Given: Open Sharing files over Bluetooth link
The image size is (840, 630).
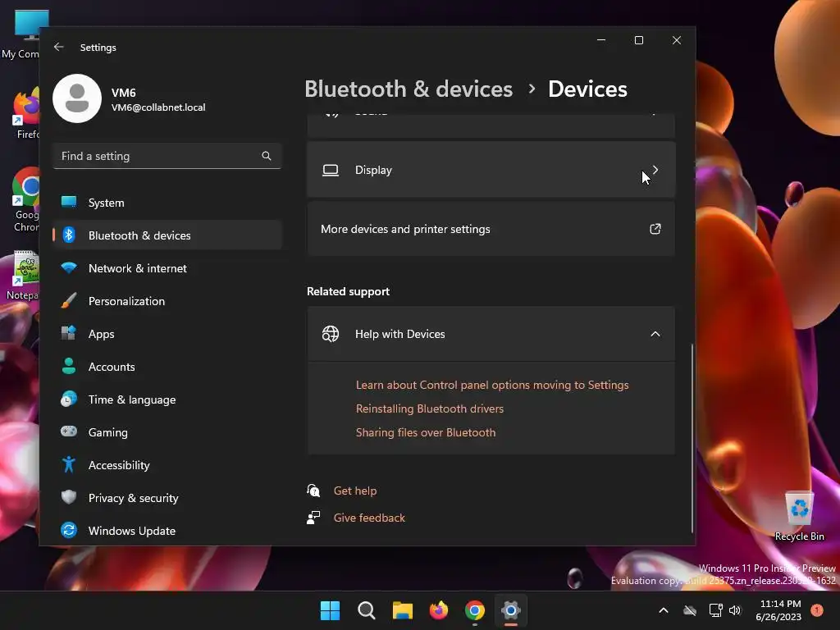Looking at the screenshot, I should click(x=426, y=432).
